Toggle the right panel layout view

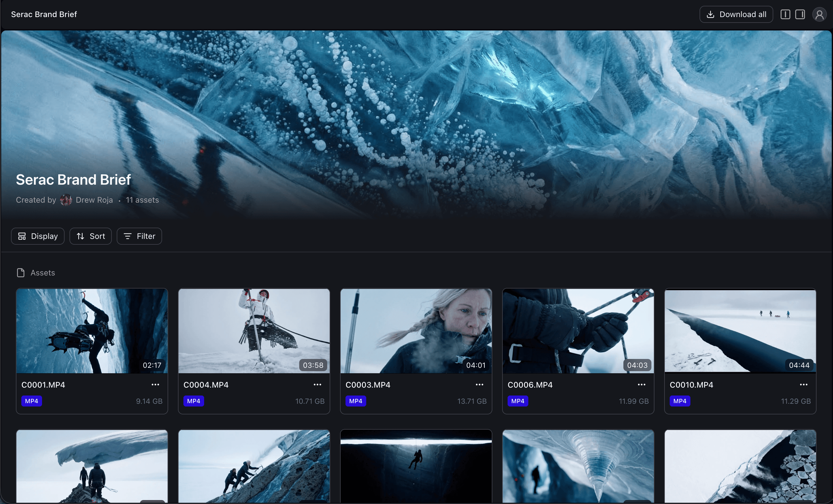(800, 14)
